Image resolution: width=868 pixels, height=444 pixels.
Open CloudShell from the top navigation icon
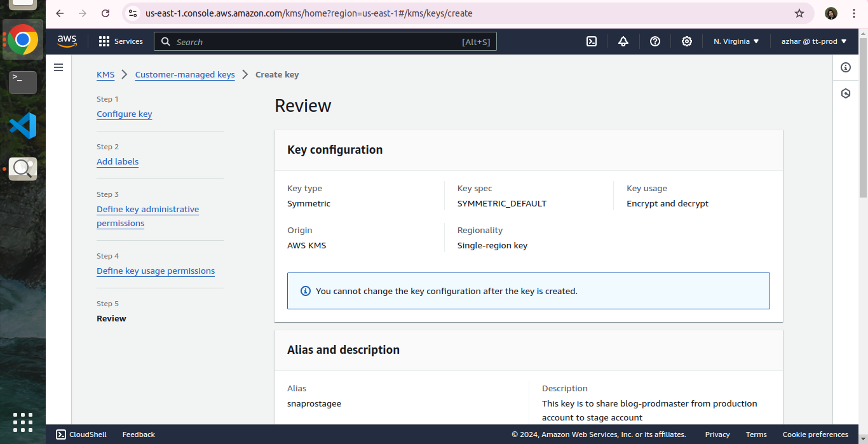pyautogui.click(x=591, y=41)
